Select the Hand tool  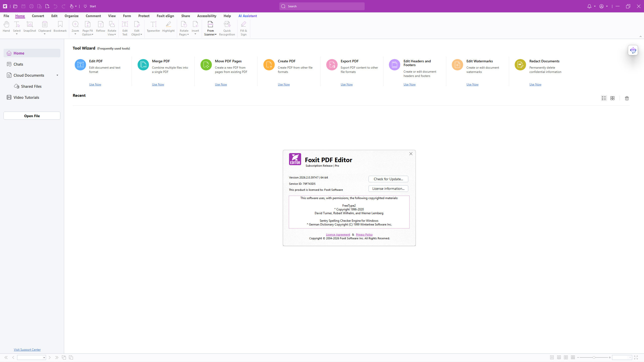[6, 27]
